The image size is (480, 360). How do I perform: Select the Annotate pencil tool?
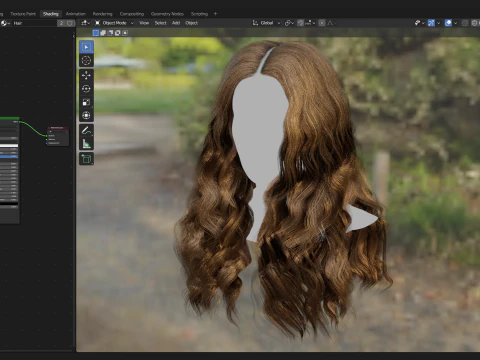click(86, 130)
